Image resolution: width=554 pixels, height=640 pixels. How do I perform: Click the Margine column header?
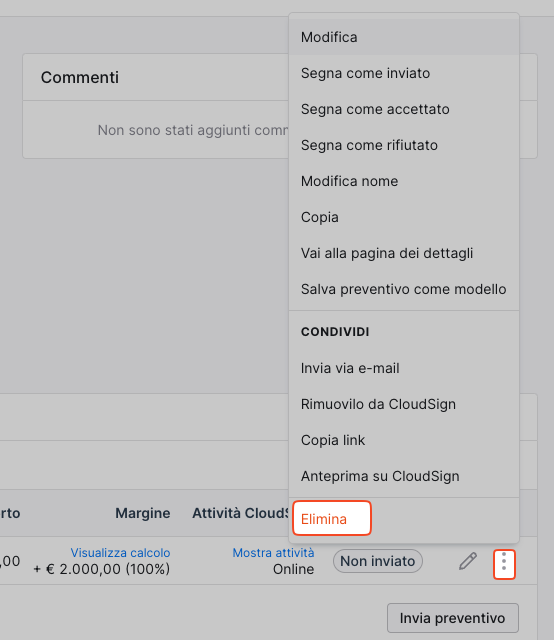(142, 513)
